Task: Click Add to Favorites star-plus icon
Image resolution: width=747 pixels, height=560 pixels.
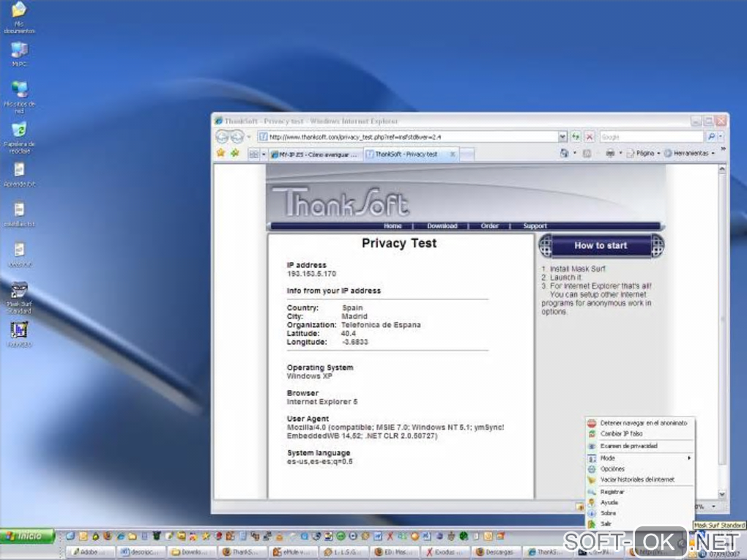Action: click(235, 153)
